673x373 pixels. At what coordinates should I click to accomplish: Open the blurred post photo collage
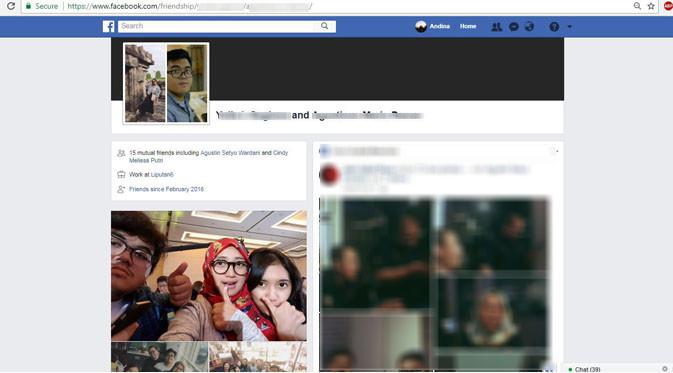pos(434,284)
